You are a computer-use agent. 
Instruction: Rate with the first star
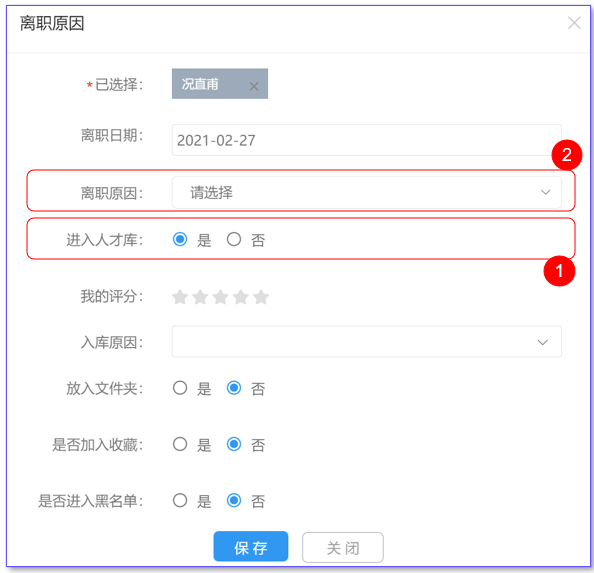(x=180, y=297)
